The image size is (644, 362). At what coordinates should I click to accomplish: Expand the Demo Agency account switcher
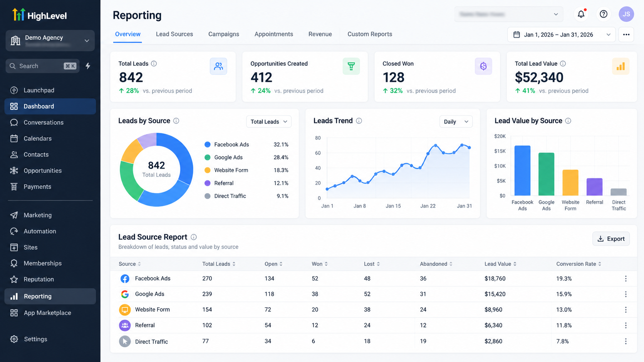50,40
